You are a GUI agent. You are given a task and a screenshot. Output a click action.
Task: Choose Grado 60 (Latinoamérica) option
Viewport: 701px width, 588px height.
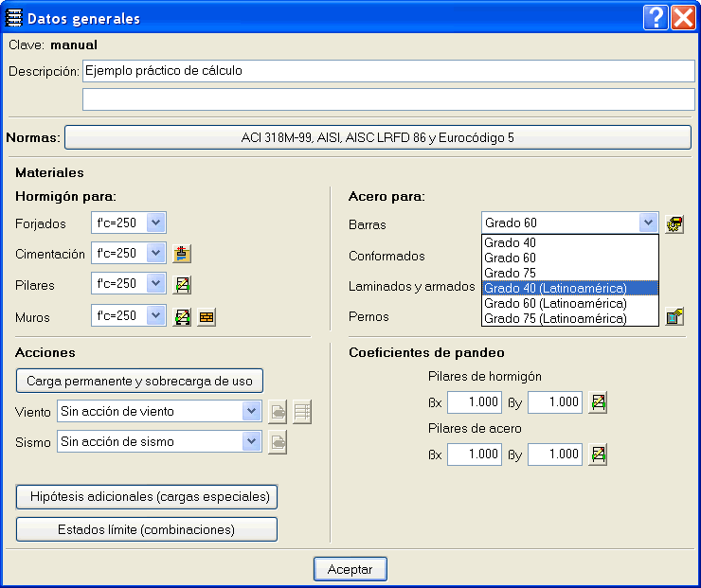555,303
